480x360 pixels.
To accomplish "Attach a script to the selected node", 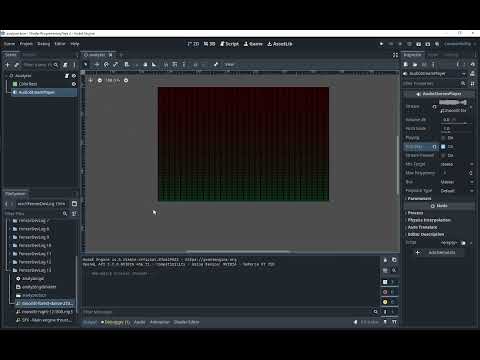I will 65,65.
